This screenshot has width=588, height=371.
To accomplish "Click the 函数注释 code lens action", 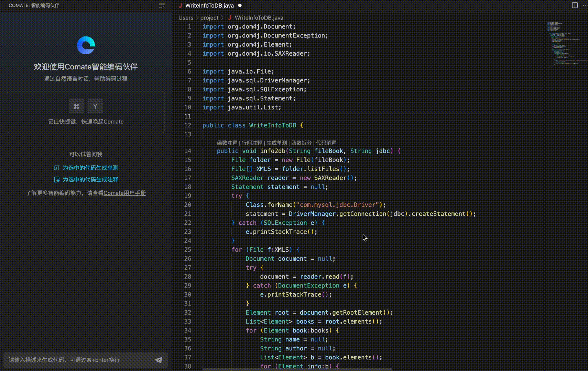I will coord(227,143).
